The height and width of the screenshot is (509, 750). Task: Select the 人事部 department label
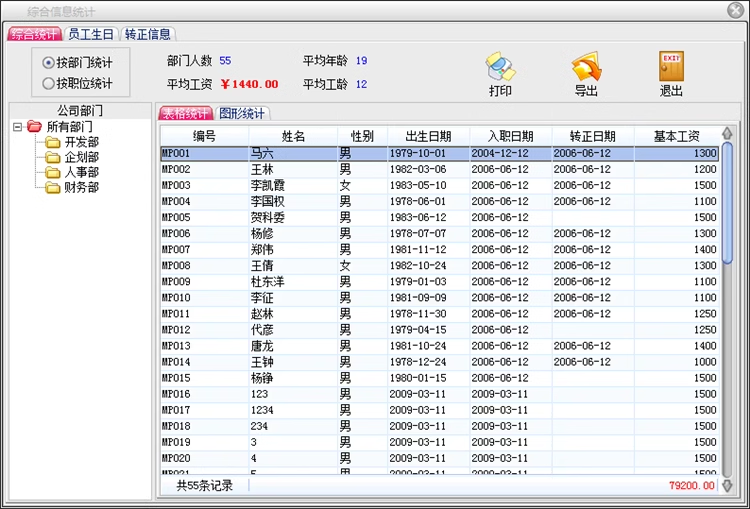[x=82, y=172]
